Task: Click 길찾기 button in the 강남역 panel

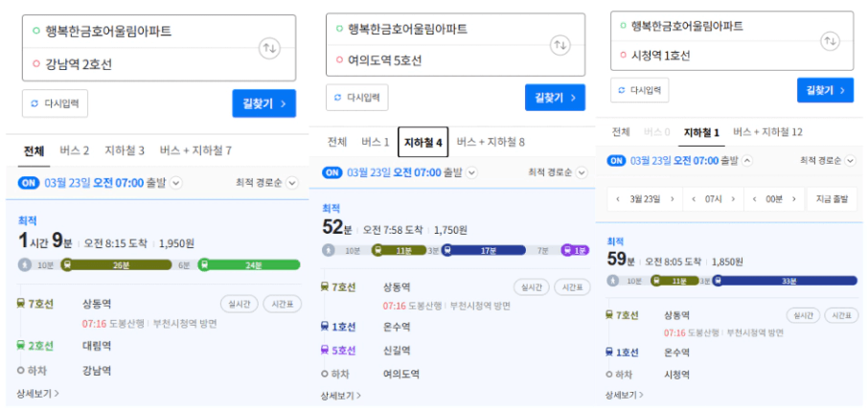Action: point(264,103)
